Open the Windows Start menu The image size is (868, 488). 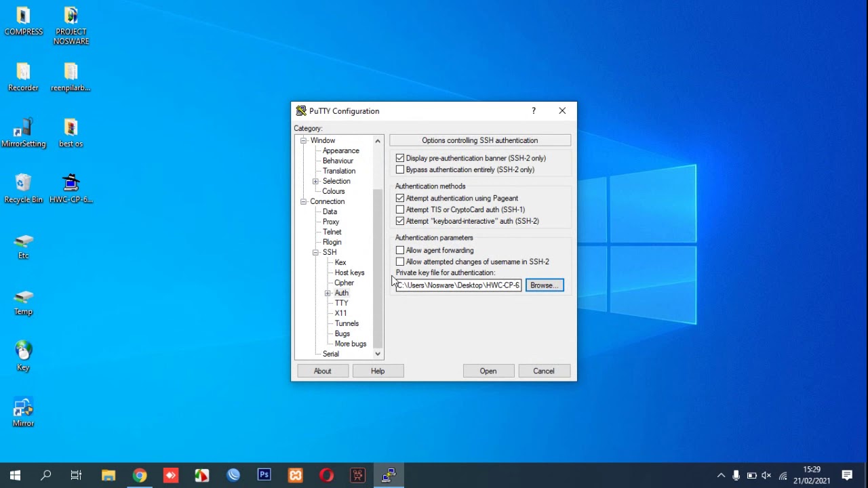(x=15, y=475)
